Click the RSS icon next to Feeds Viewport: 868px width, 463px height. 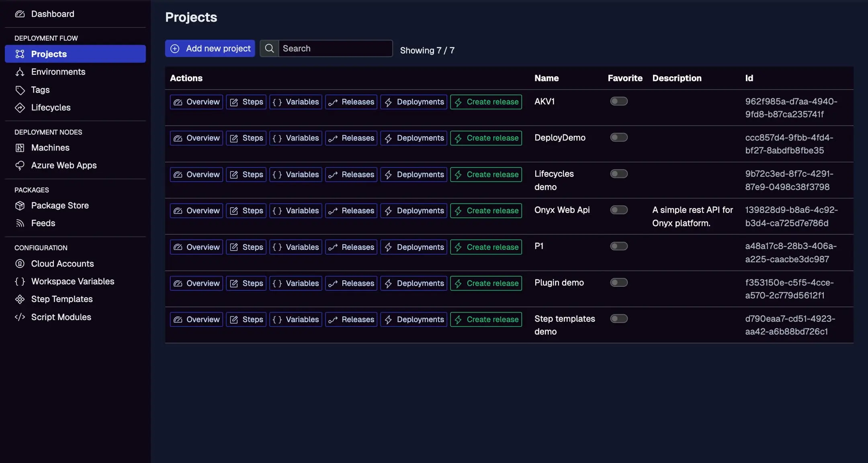pos(20,223)
